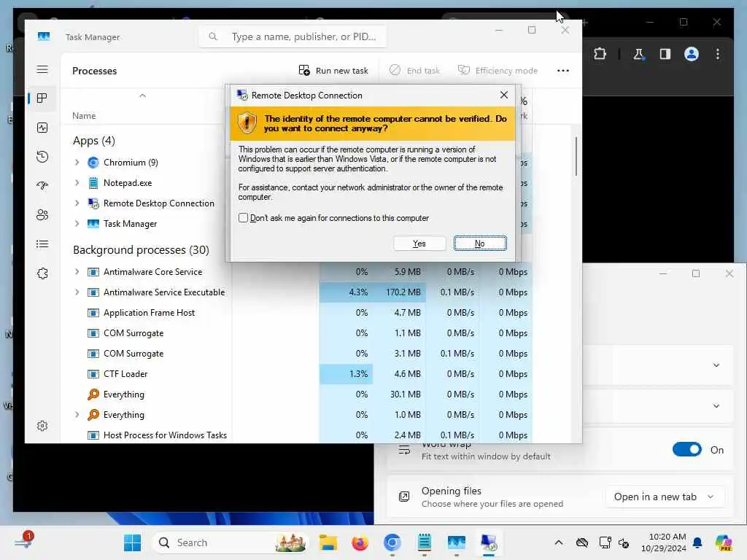747x560 pixels.
Task: Open the Opening files dropdown
Action: (x=665, y=497)
